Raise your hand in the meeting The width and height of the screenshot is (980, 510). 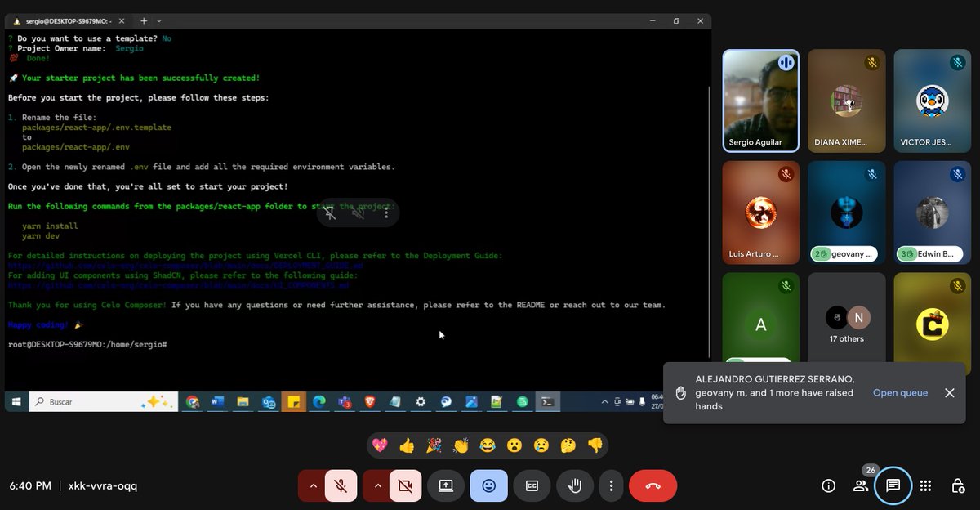pyautogui.click(x=575, y=485)
